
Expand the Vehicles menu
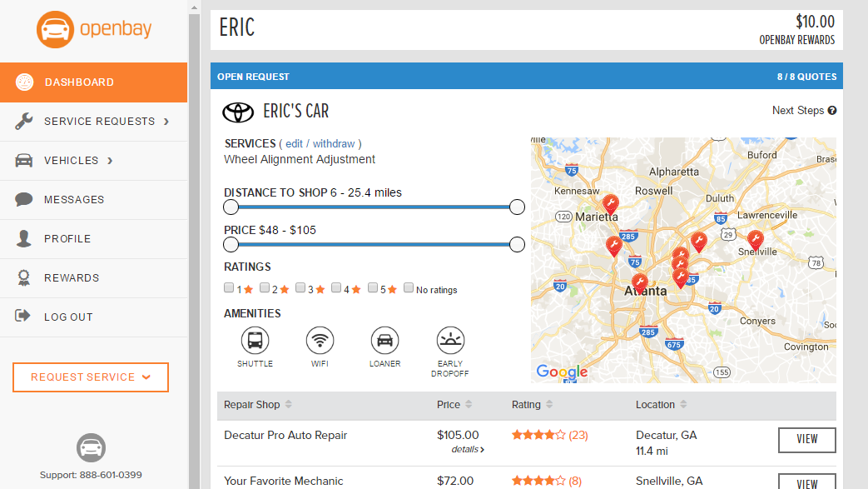93,161
